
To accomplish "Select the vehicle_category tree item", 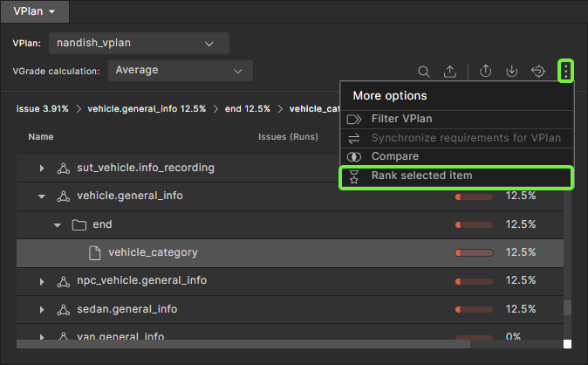I will (x=153, y=252).
